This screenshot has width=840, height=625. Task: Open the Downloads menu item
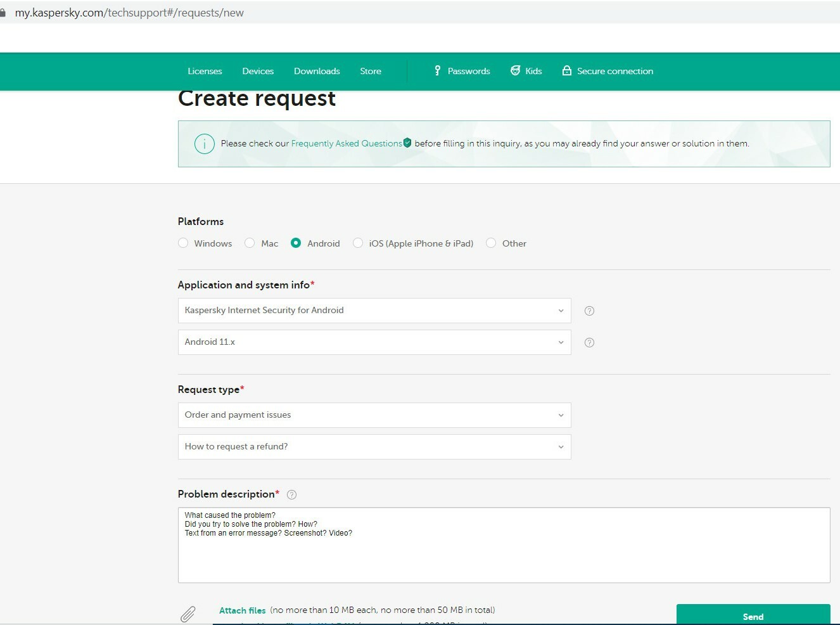point(317,71)
